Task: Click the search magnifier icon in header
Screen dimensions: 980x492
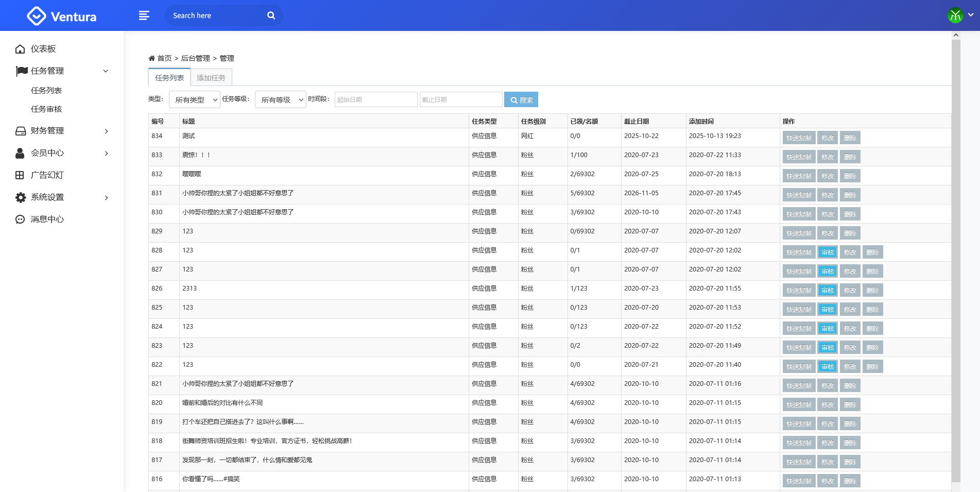Action: click(271, 15)
